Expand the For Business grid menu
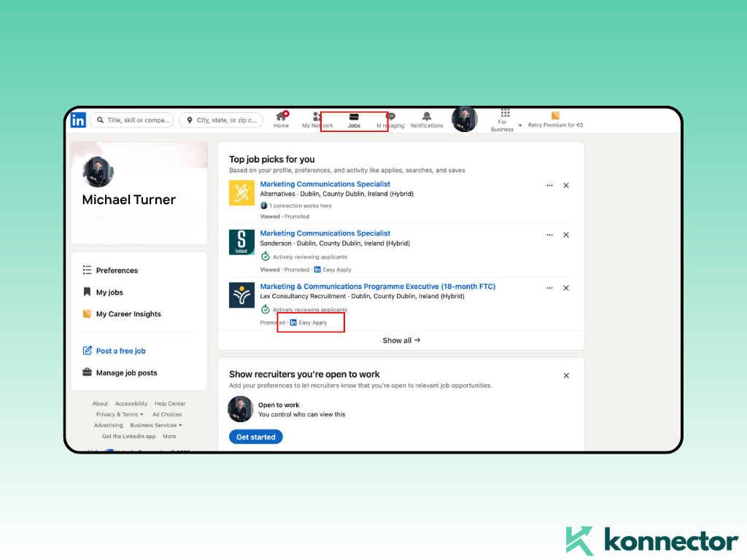The image size is (747, 560). (x=506, y=120)
